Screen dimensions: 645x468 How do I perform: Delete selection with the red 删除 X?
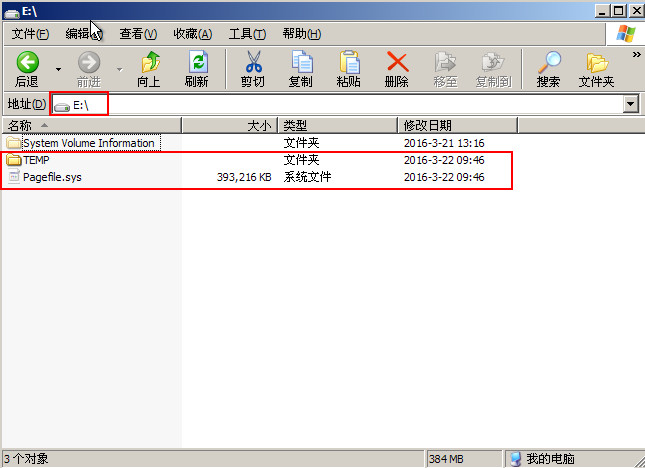pyautogui.click(x=397, y=69)
